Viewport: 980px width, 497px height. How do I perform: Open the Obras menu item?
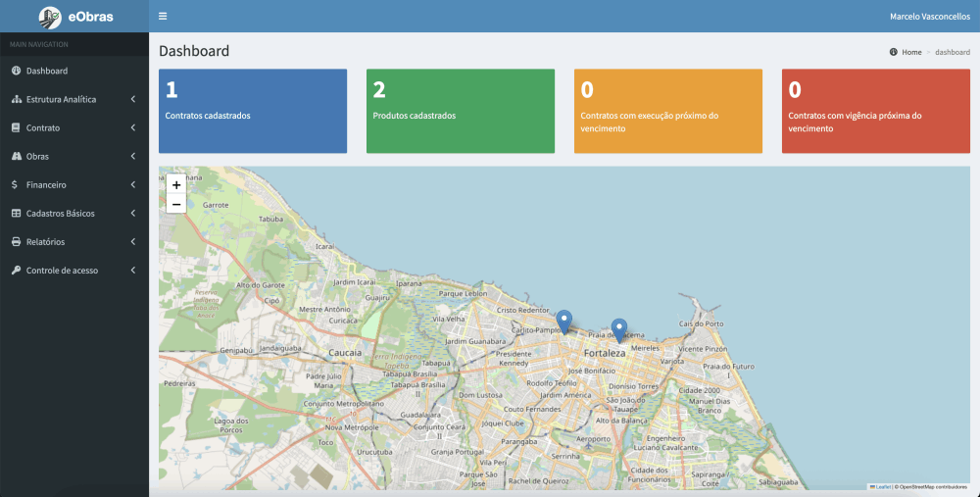point(37,156)
